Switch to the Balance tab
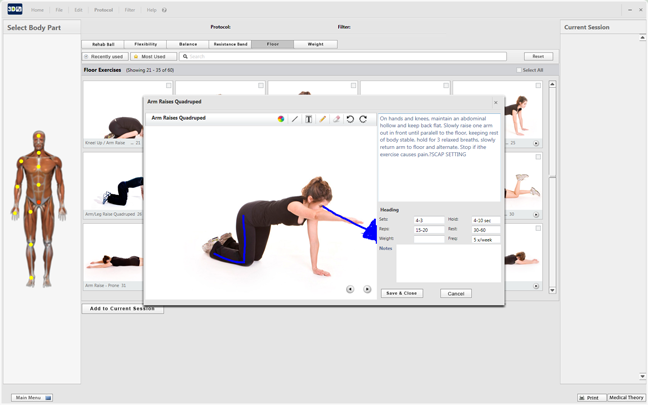The width and height of the screenshot is (648, 405). [188, 44]
